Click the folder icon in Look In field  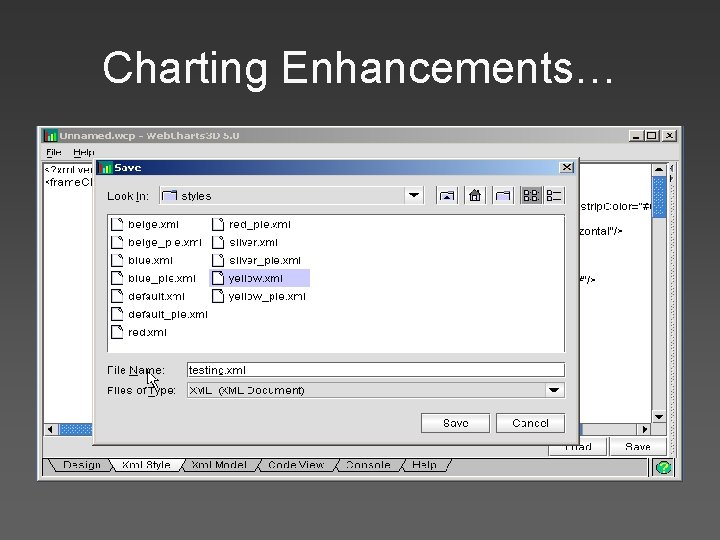tap(169, 196)
